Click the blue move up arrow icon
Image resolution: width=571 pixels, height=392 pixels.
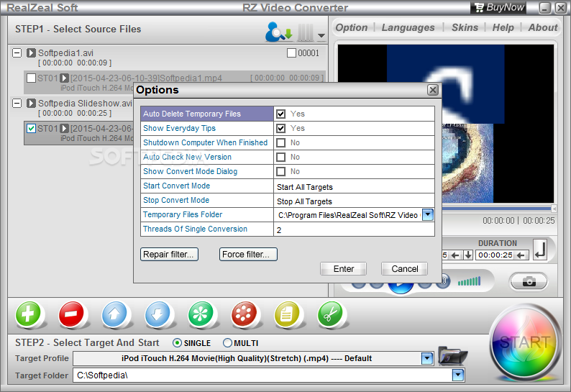point(114,314)
